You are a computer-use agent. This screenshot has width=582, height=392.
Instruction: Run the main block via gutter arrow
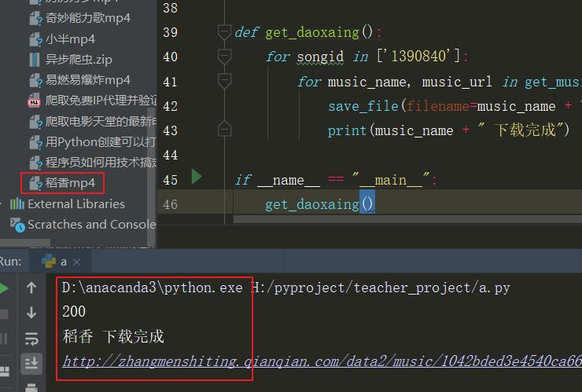197,177
